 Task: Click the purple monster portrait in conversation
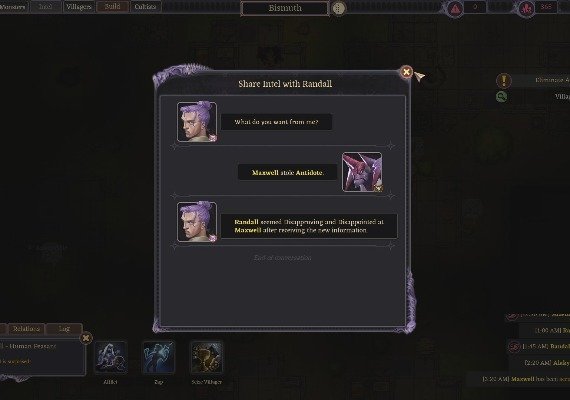tap(362, 172)
